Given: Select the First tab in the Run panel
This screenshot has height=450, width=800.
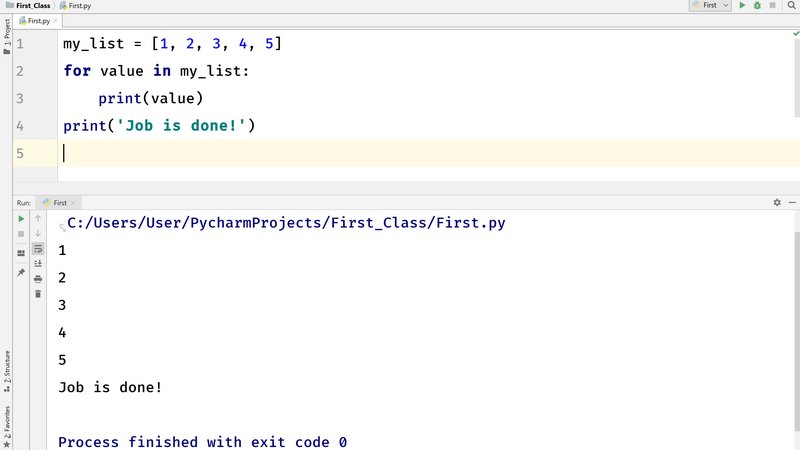Looking at the screenshot, I should pos(58,202).
